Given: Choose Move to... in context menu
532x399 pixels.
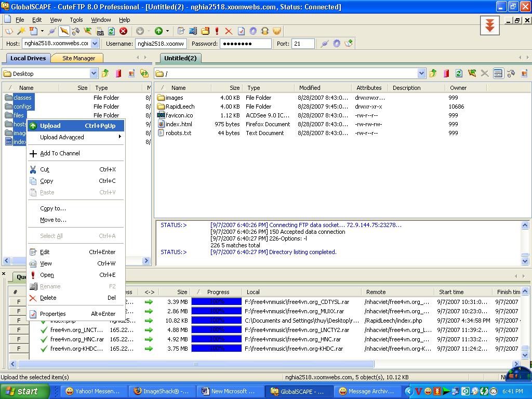Looking at the screenshot, I should click(76, 220).
